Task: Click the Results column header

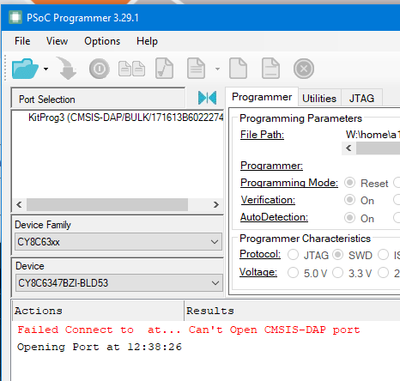Action: 292,311
